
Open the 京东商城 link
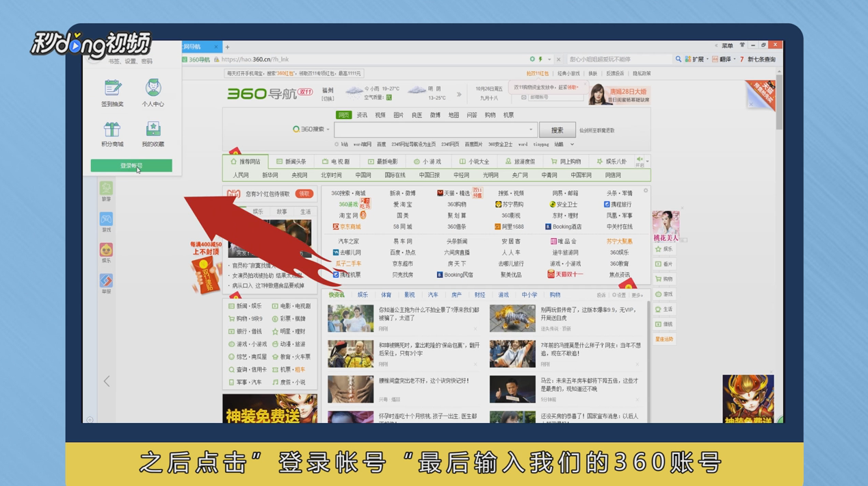(347, 227)
